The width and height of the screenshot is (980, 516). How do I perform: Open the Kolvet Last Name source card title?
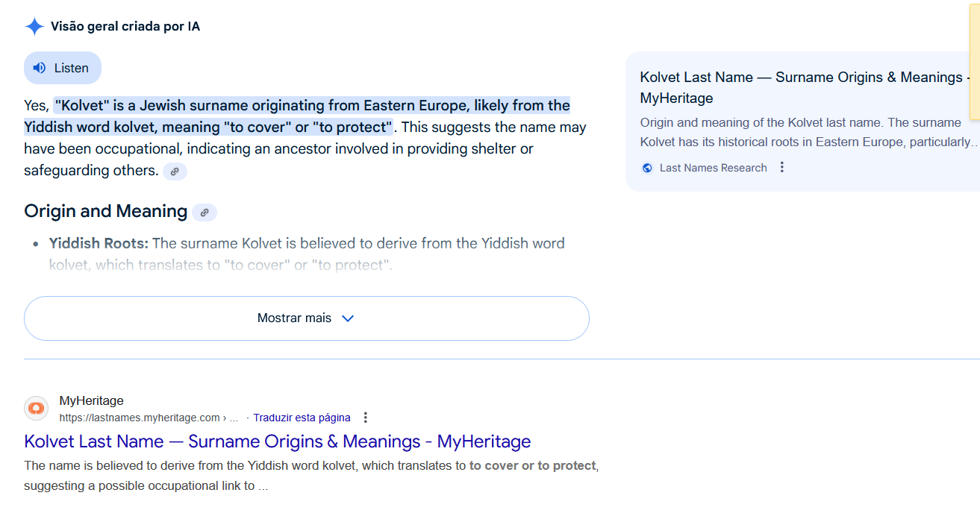click(805, 87)
